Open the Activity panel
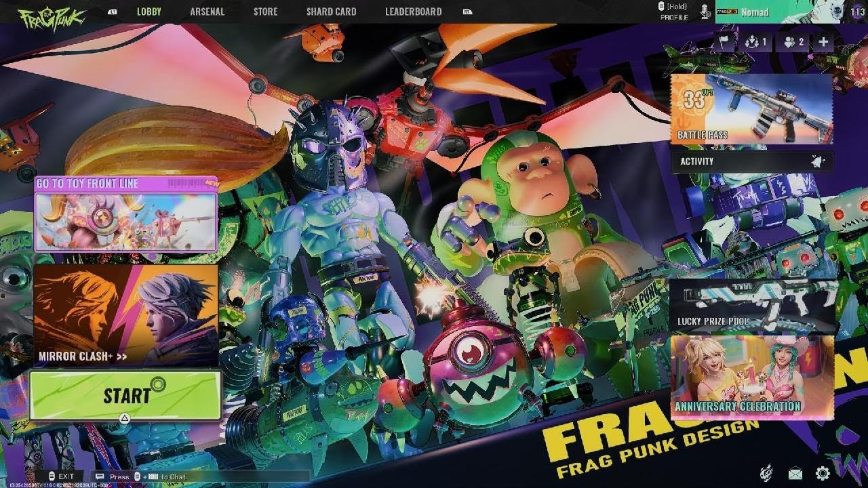The width and height of the screenshot is (868, 488). point(751,161)
